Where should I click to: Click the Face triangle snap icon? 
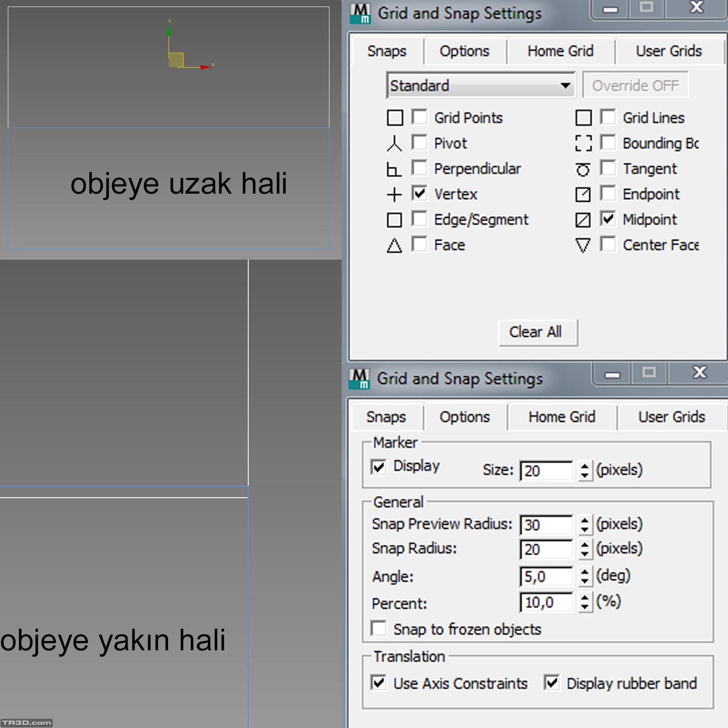(x=394, y=246)
